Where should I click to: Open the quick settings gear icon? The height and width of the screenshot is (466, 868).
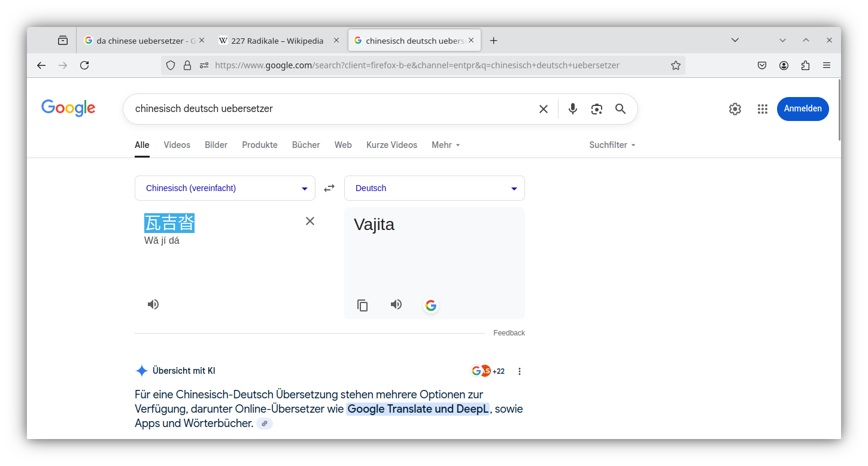pyautogui.click(x=735, y=108)
